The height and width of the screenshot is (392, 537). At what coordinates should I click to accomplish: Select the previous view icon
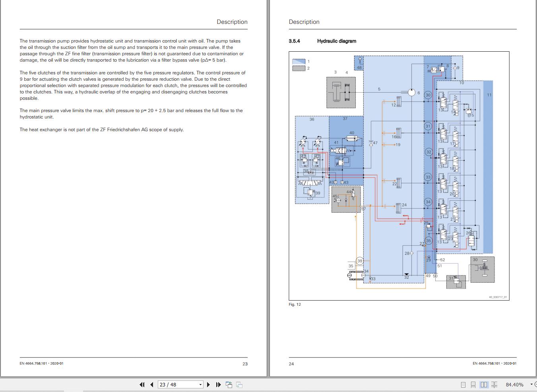click(x=229, y=384)
